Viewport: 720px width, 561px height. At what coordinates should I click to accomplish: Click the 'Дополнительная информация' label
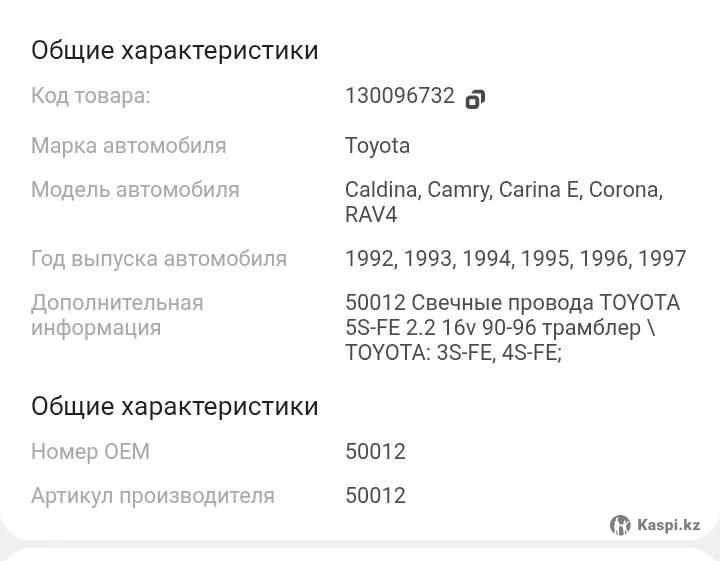point(116,315)
